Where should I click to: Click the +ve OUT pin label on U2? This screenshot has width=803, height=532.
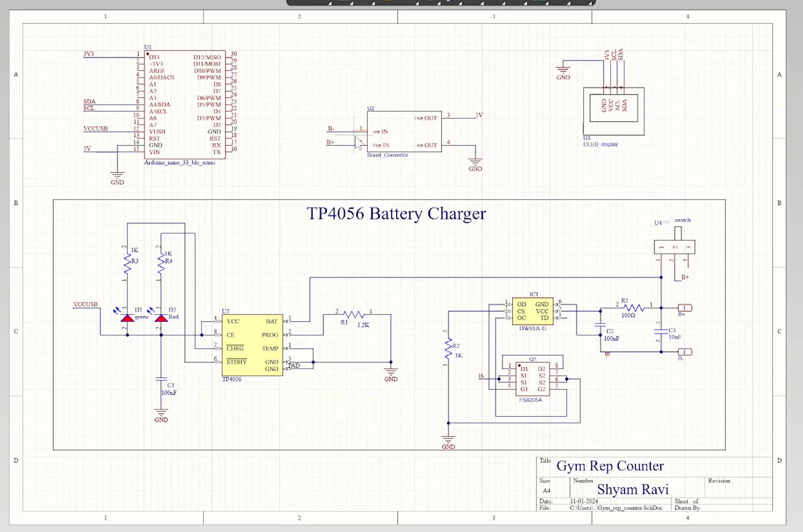tap(425, 118)
